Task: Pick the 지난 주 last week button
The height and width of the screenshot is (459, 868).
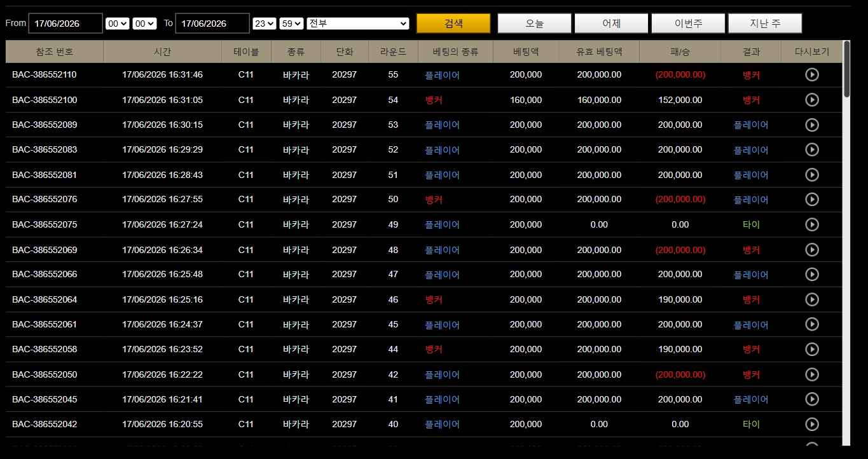Action: tap(765, 24)
